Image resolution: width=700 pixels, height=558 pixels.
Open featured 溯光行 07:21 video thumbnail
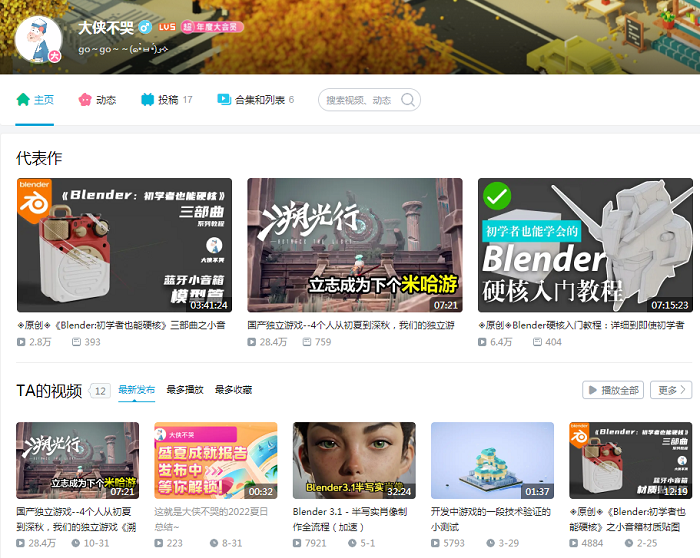pyautogui.click(x=355, y=245)
